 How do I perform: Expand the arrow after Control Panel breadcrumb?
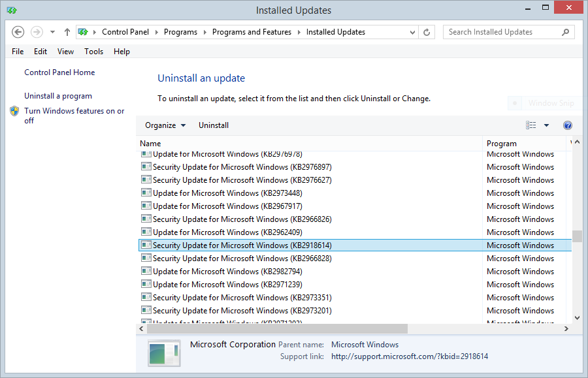pos(157,32)
